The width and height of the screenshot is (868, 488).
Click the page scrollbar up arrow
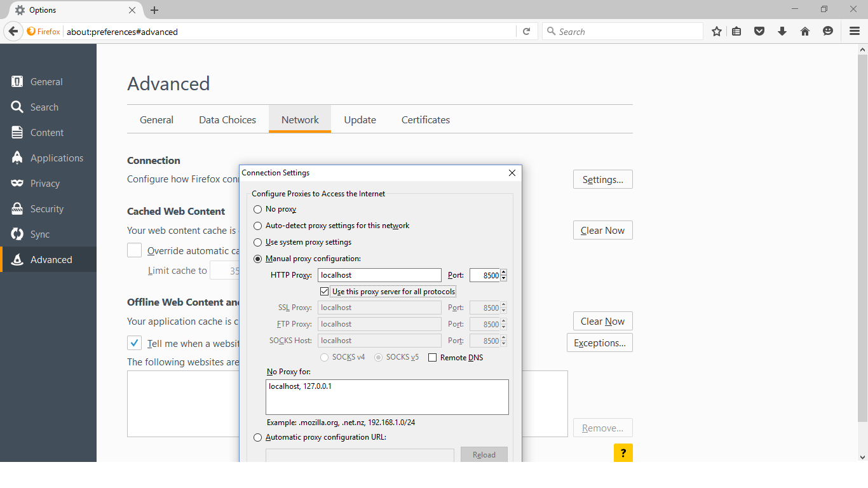[863, 49]
